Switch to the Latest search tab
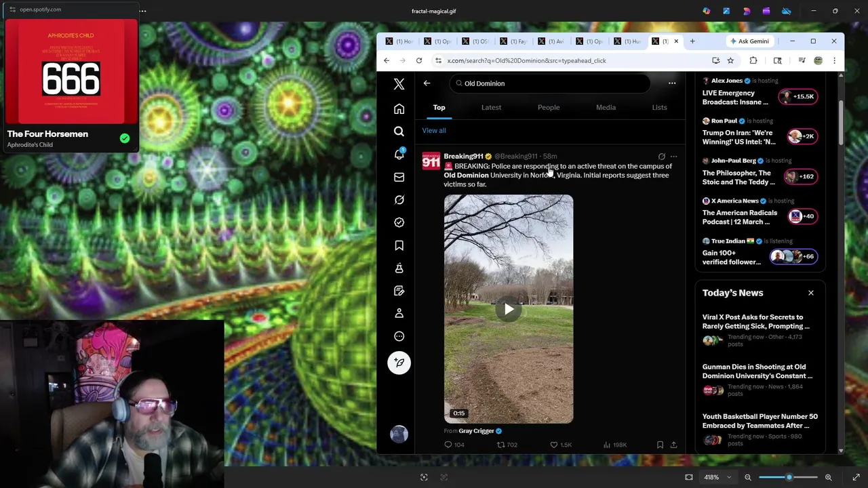 click(491, 107)
